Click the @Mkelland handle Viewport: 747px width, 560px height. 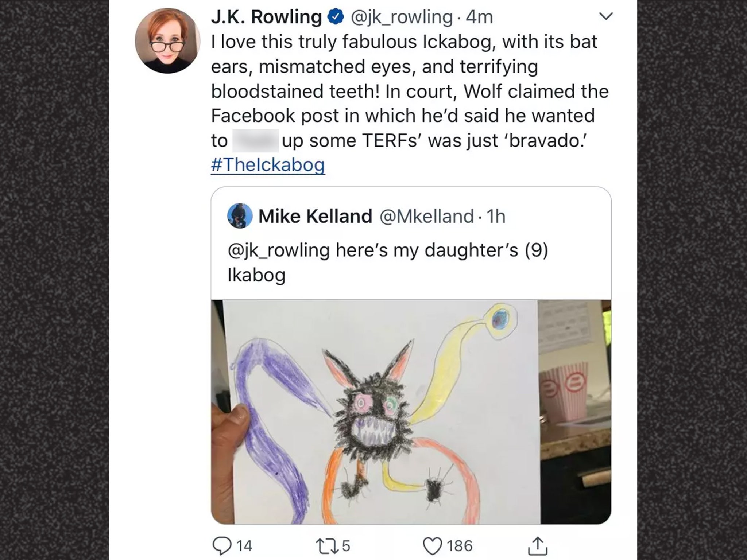pos(427,216)
